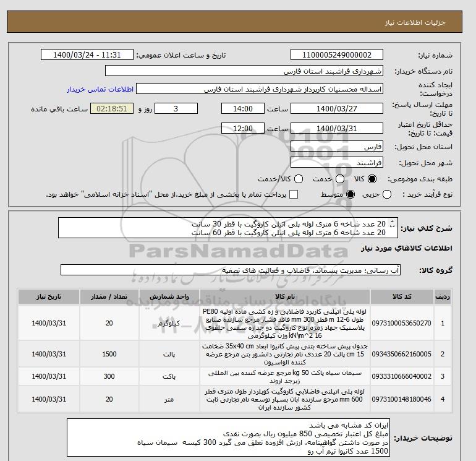This screenshot has width=476, height=461.
Task: Click the واحد شمارش column header
Action: [169, 297]
